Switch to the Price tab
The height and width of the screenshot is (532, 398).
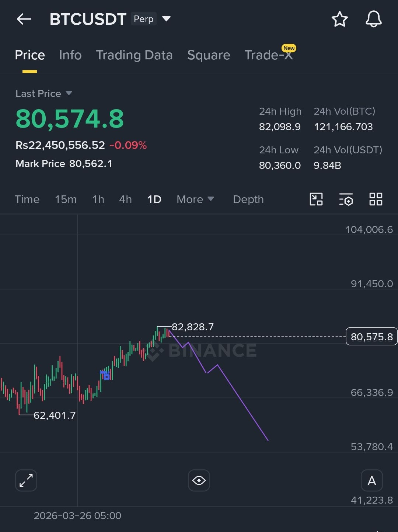pyautogui.click(x=30, y=55)
